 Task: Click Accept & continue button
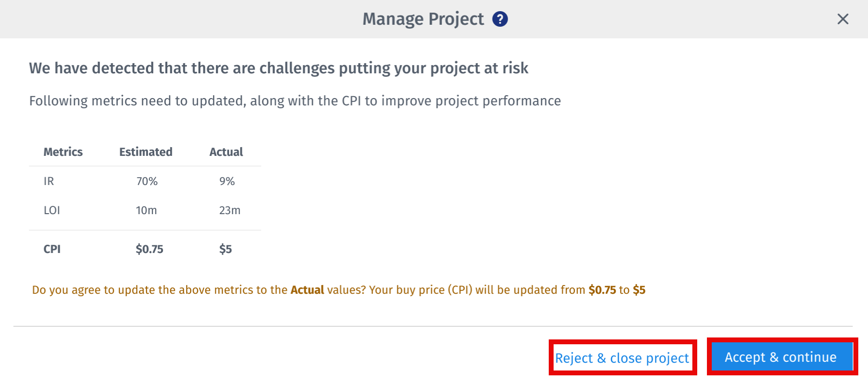coord(780,357)
